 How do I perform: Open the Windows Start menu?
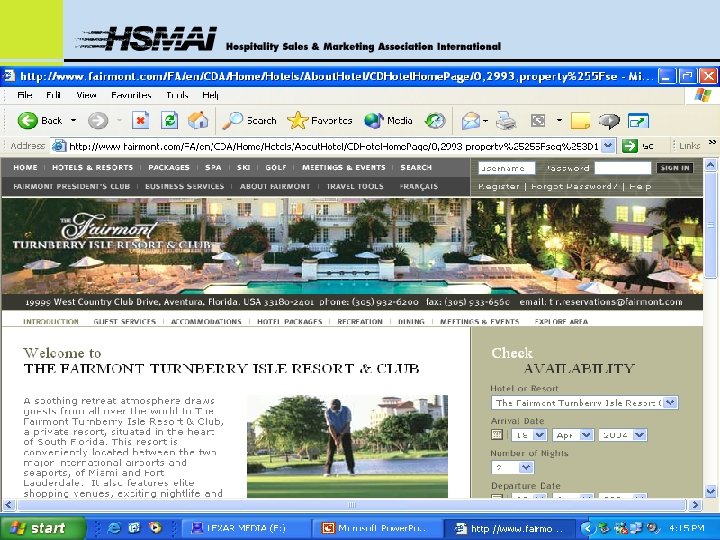pos(43,528)
